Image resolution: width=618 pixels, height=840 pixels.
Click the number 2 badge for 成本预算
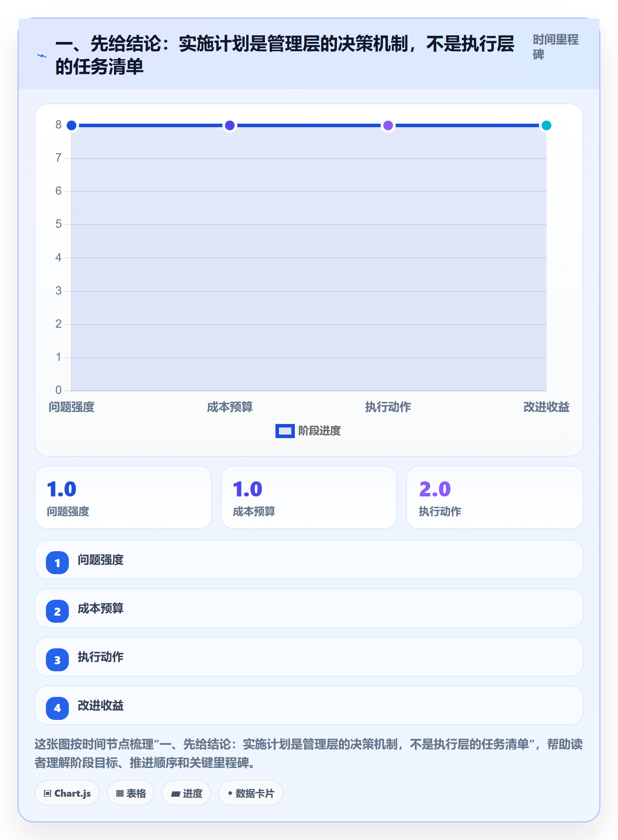[x=57, y=611]
